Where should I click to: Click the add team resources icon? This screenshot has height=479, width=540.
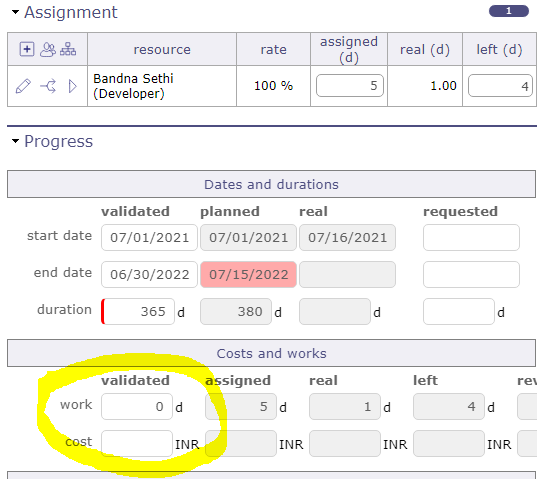tap(48, 49)
